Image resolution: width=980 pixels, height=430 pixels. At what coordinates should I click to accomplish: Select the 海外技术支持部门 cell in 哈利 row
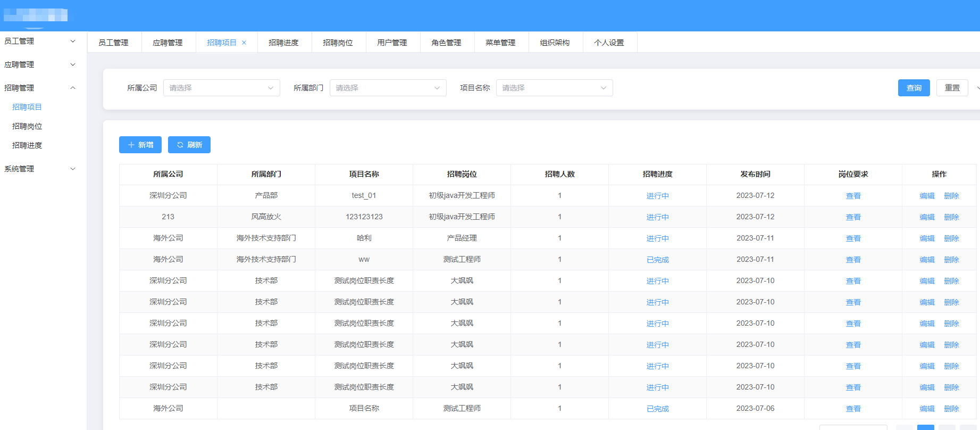266,238
